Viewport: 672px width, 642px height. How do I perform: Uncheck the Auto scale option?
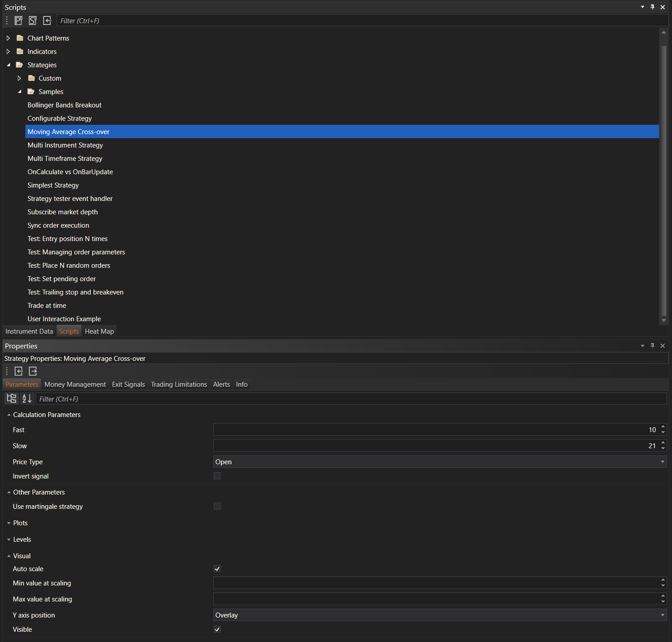217,568
